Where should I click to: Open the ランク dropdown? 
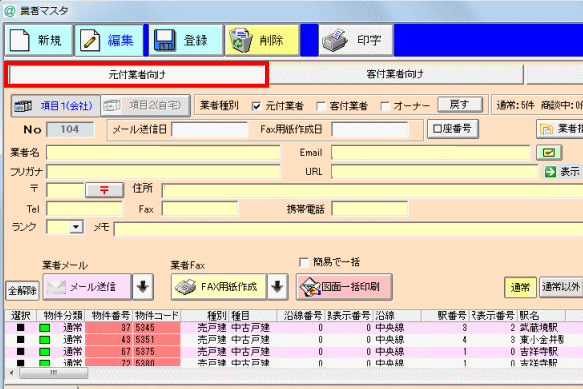point(76,226)
